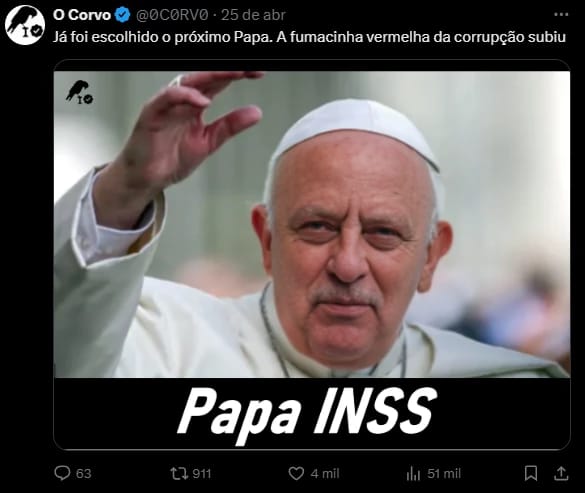Screen dimensions: 585x493
Task: Click the 911 reposts count
Action: (202, 473)
